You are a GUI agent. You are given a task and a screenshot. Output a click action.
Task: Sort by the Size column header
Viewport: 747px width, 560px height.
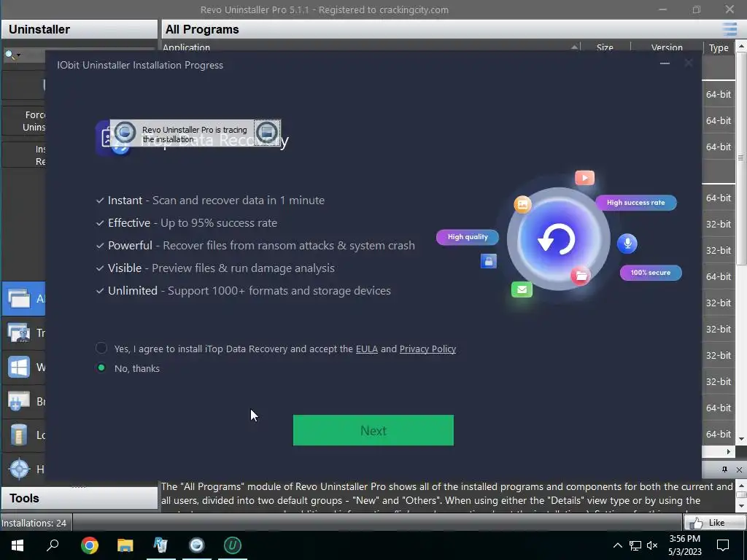click(x=605, y=47)
